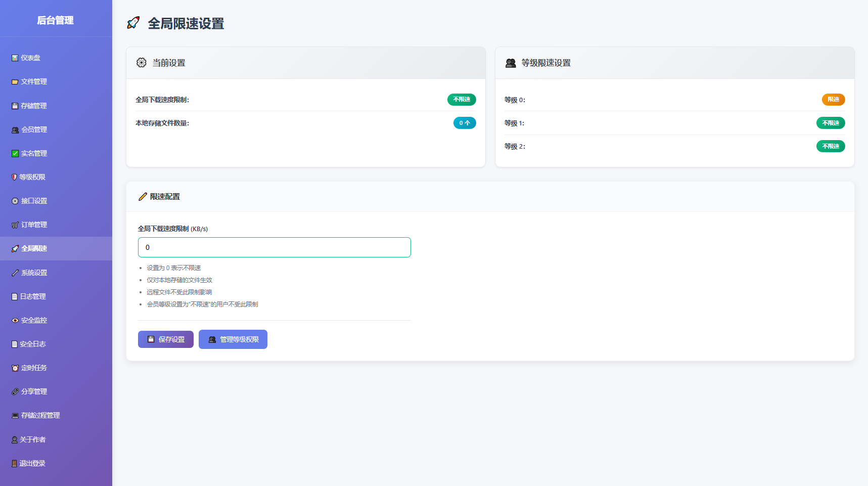Open the 仪表盘 dashboard icon
The width and height of the screenshot is (868, 486).
(x=15, y=58)
